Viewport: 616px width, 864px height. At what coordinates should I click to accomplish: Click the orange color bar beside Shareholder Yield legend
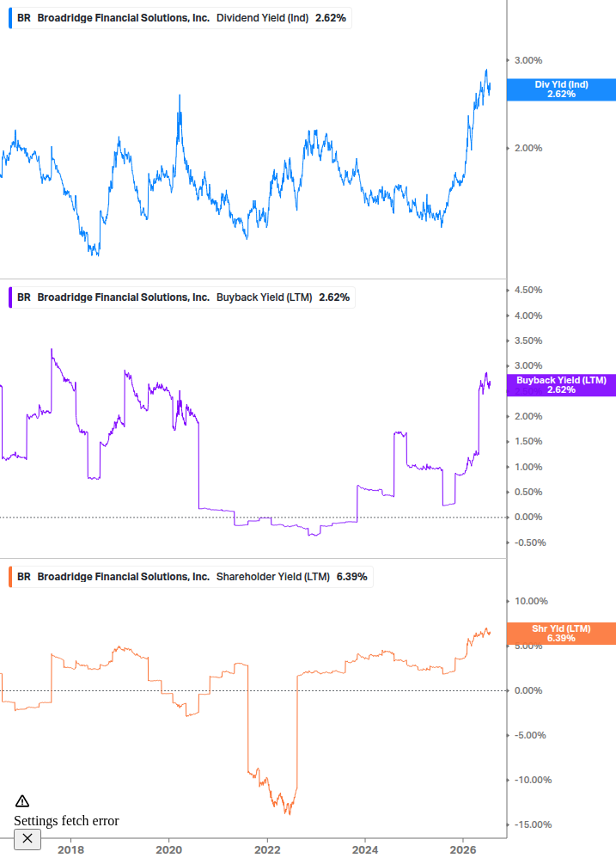(10, 577)
